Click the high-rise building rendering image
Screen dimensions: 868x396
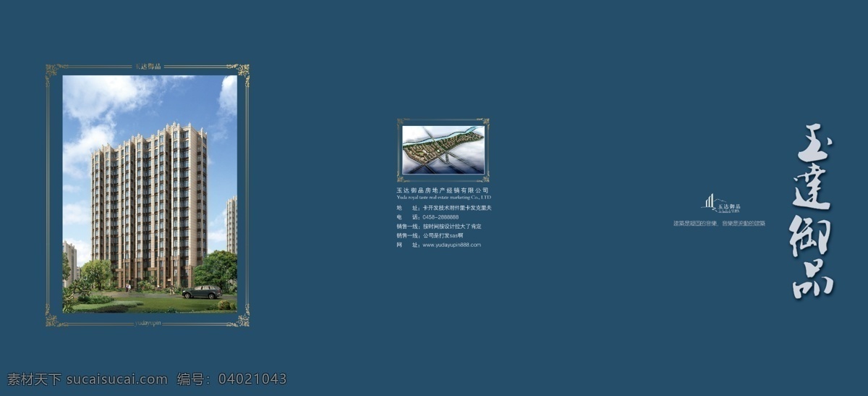[x=150, y=194]
